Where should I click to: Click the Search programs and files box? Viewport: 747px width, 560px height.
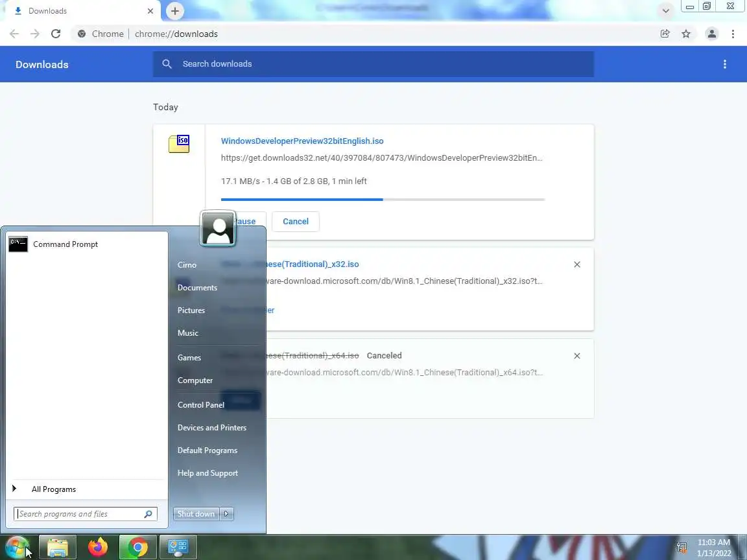click(86, 514)
